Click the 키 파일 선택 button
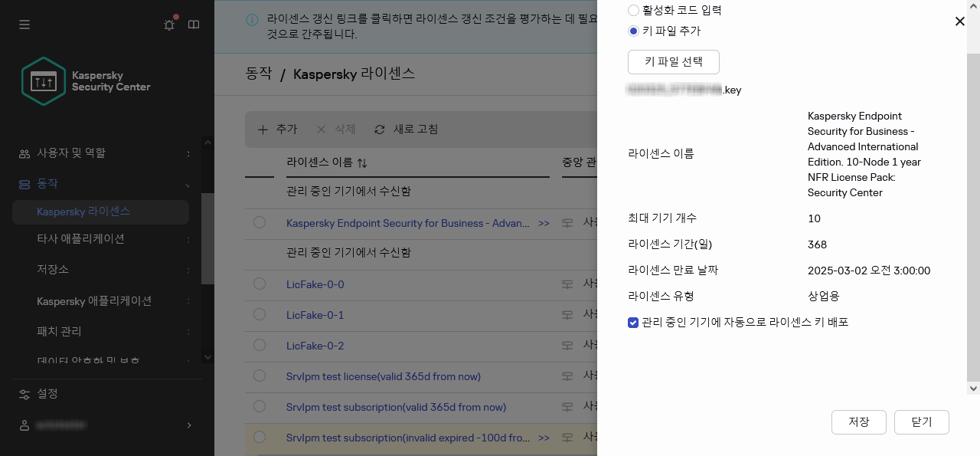The image size is (980, 456). 673,62
